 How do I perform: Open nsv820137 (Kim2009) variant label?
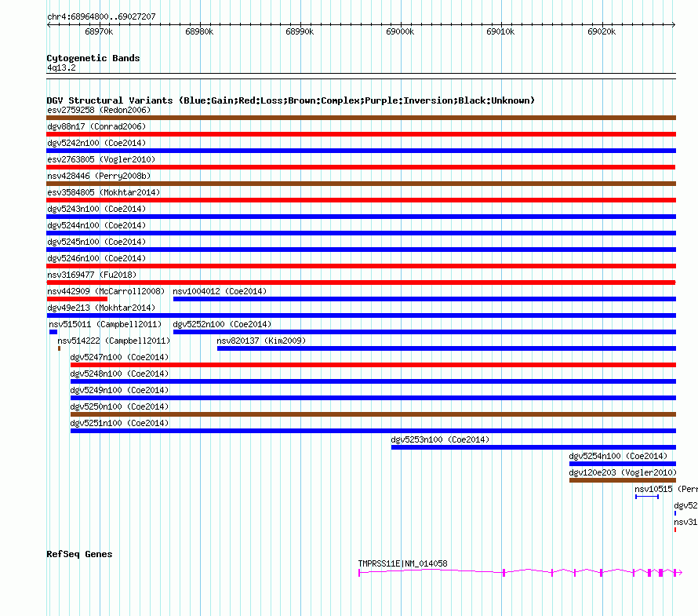(261, 341)
